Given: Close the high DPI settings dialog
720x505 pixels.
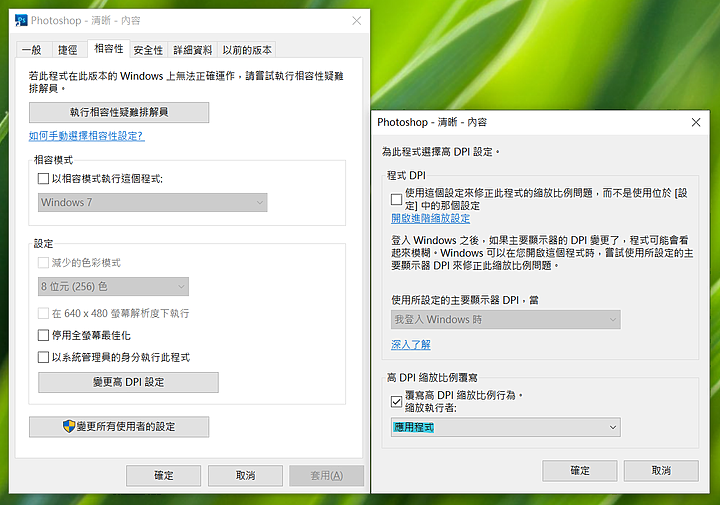Looking at the screenshot, I should pos(696,122).
